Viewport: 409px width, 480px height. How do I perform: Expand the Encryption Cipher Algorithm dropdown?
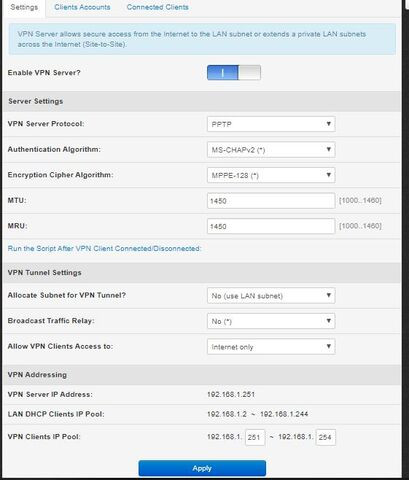click(x=271, y=175)
